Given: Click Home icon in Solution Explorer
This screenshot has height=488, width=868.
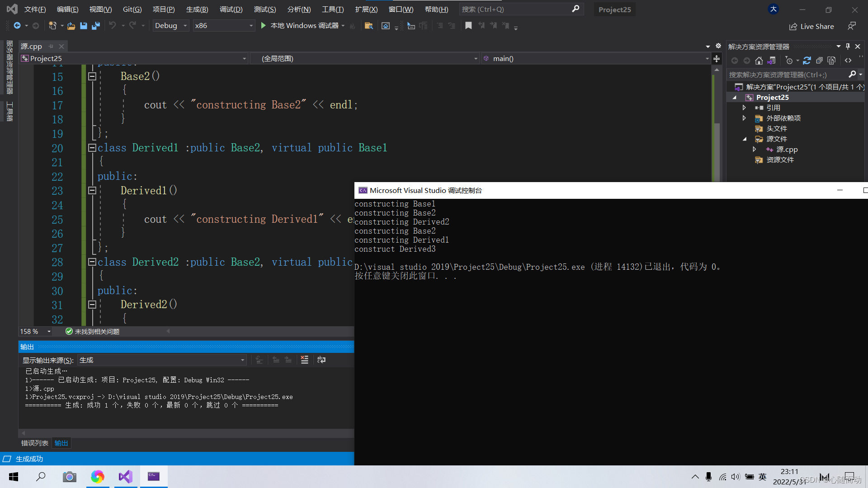Looking at the screenshot, I should pos(759,61).
